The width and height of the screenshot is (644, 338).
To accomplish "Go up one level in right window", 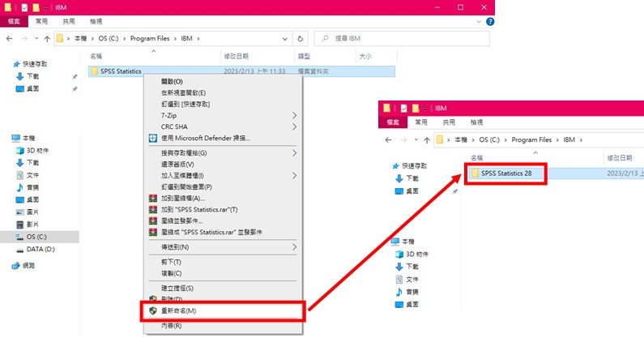I will pyautogui.click(x=427, y=140).
